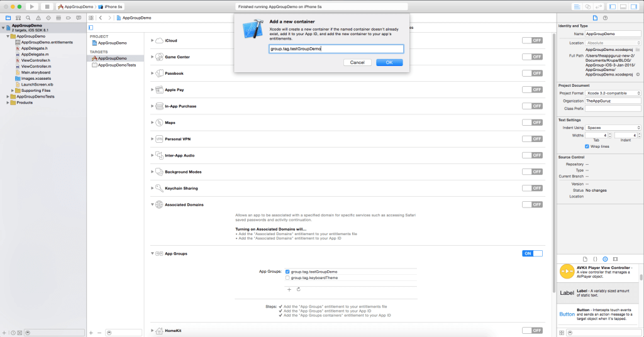Viewport: 644px width, 337px height.
Task: Show the Assistant editor icon
Action: click(588, 6)
